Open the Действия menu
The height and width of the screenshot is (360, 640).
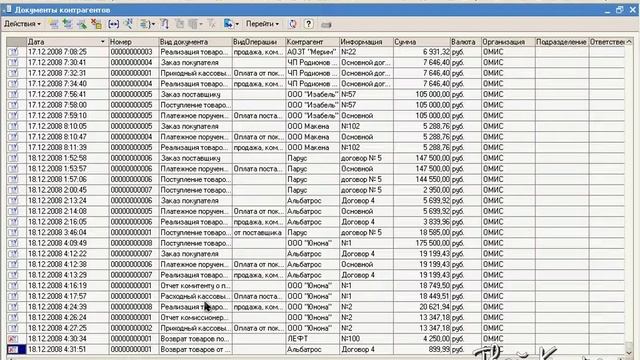click(22, 24)
